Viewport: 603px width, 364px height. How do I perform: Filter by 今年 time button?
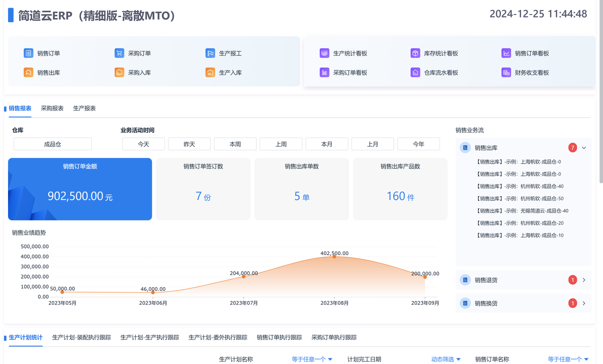419,144
